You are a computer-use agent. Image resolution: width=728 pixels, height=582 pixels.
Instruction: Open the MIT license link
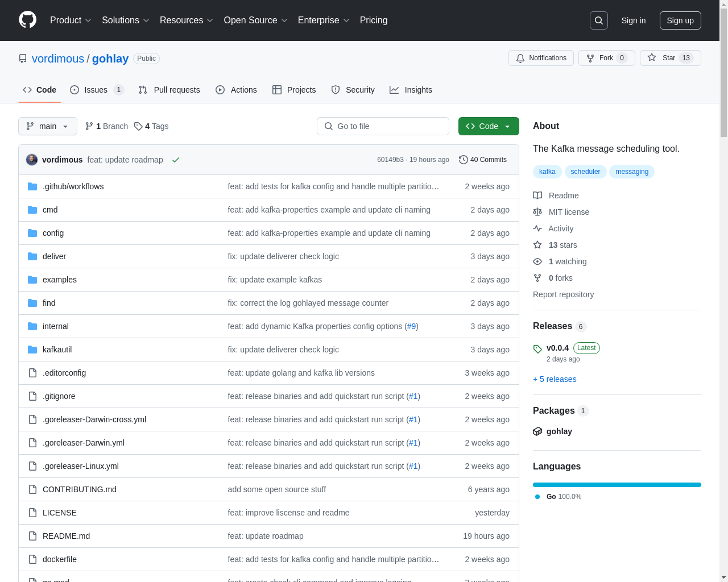561,212
